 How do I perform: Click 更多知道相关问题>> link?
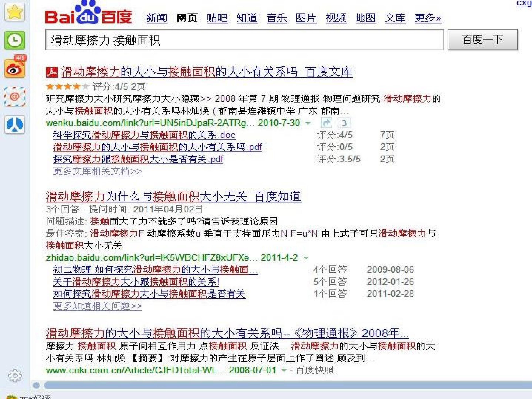pyautogui.click(x=98, y=306)
